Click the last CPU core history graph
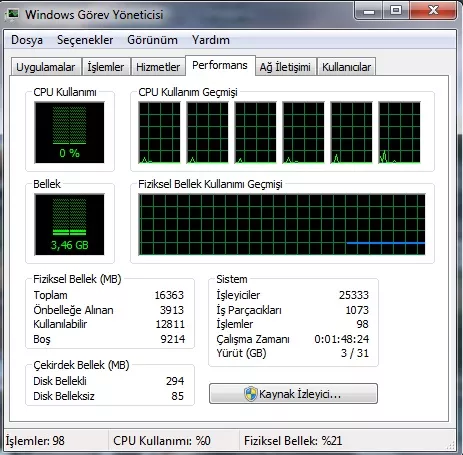Viewport: 463px width, 455px height. click(x=399, y=133)
